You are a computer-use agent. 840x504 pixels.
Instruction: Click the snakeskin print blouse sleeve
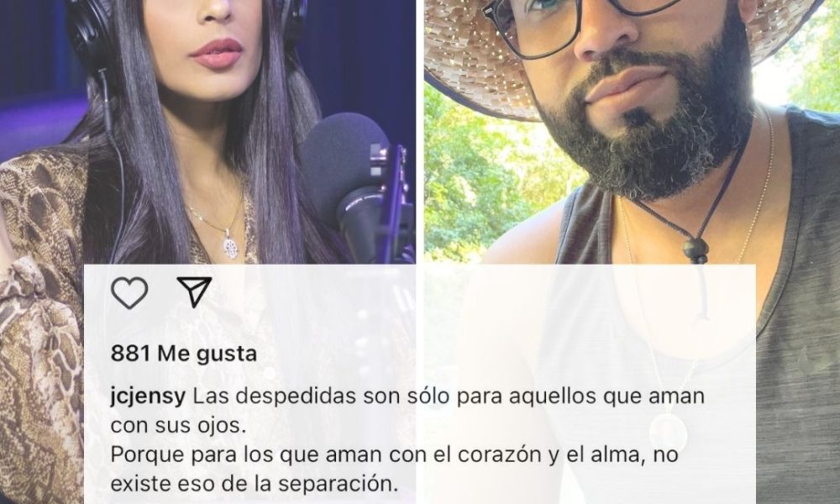coord(40,332)
